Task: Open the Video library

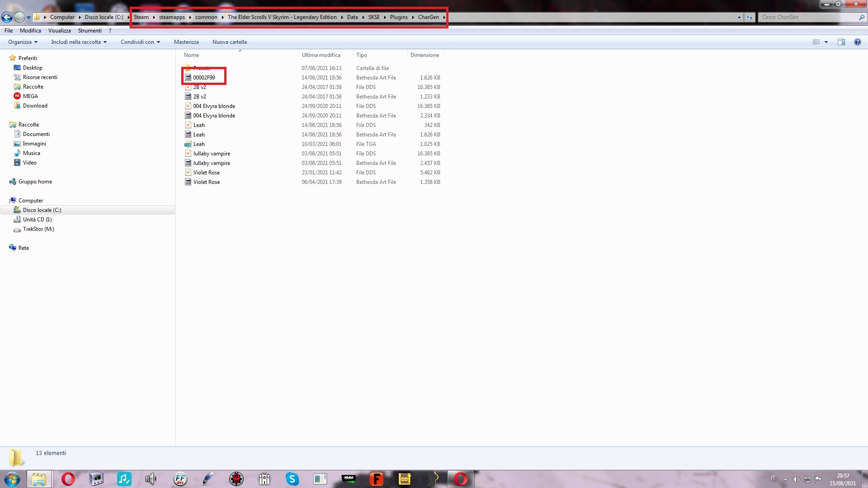Action: coord(30,163)
